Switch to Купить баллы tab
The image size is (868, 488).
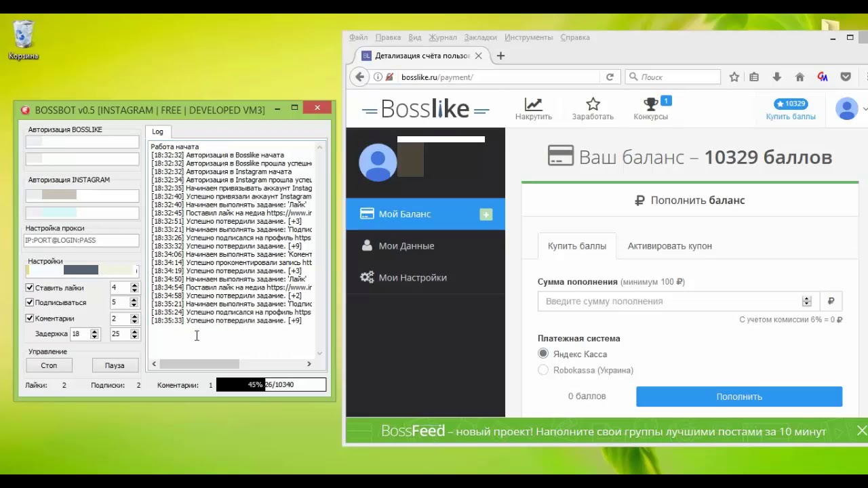pos(577,246)
